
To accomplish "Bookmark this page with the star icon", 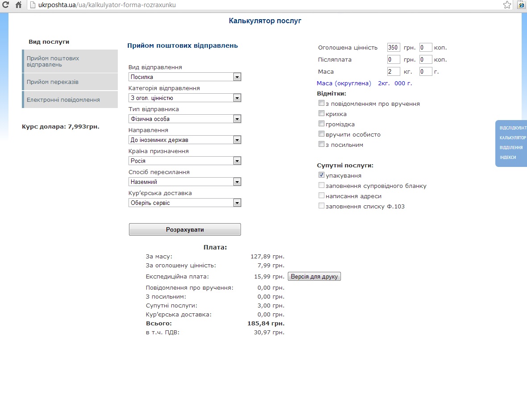I will tap(507, 5).
